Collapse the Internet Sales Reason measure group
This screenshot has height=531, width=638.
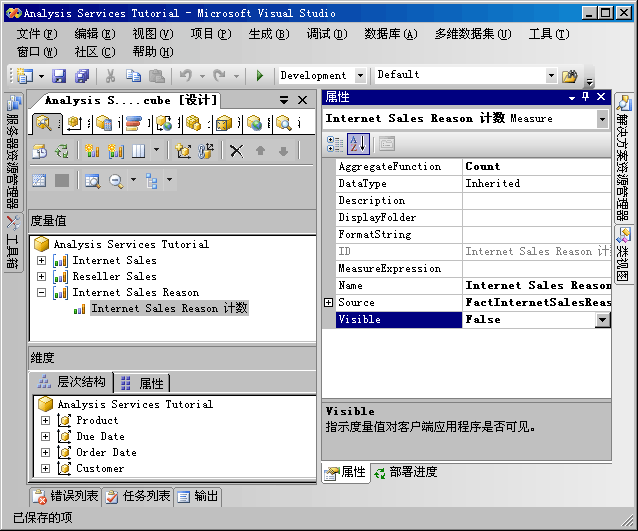click(42, 293)
